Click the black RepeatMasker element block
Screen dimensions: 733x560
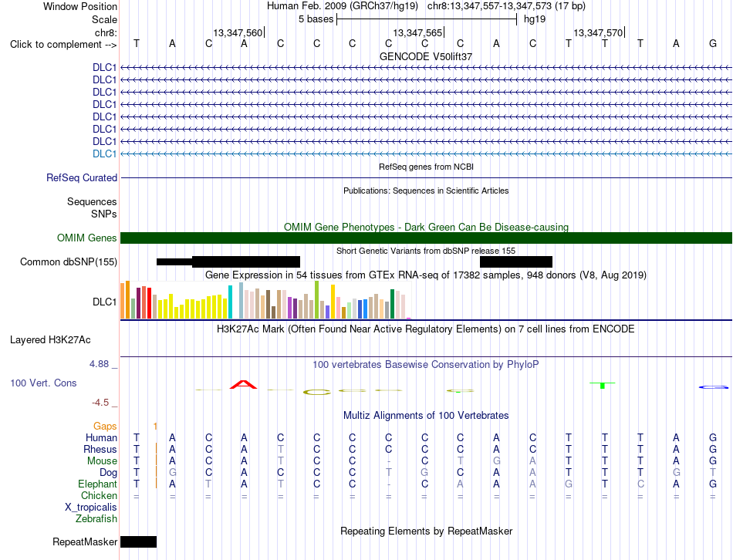(x=138, y=541)
